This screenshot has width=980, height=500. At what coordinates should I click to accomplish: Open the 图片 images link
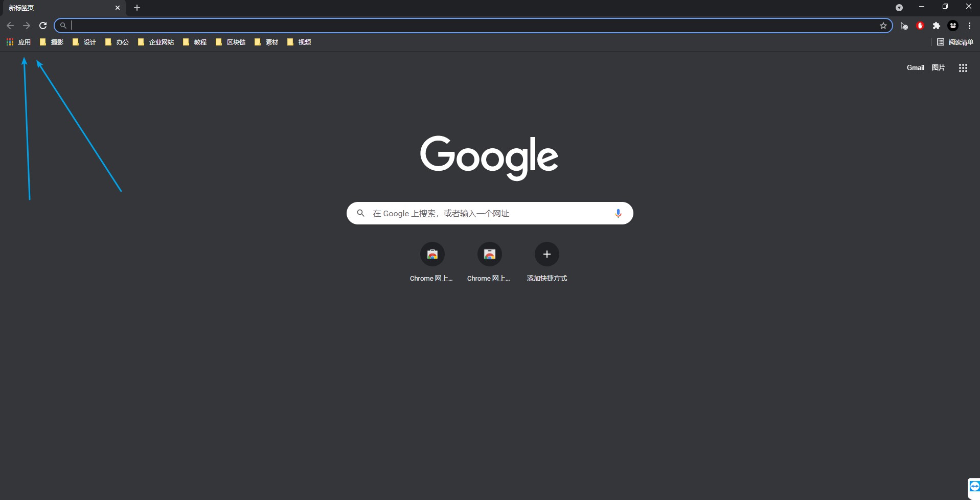coord(938,67)
